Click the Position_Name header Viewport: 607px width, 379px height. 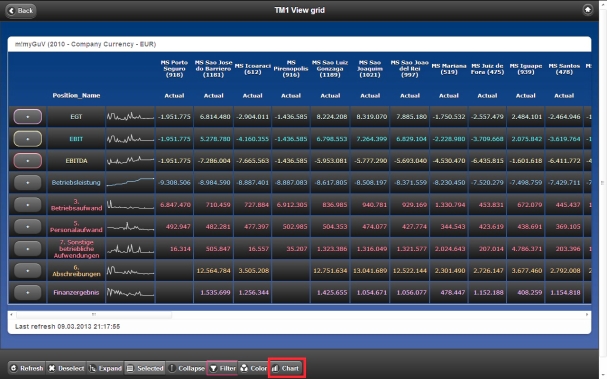pos(76,95)
